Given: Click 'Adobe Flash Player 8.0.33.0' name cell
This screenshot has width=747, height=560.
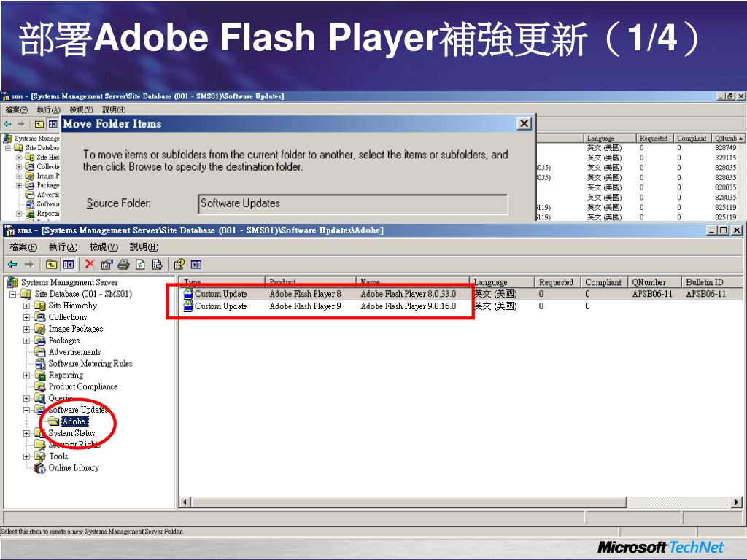Looking at the screenshot, I should point(409,294).
